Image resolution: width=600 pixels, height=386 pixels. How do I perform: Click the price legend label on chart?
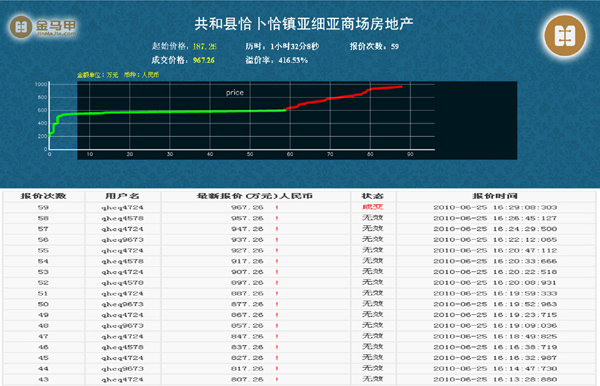pos(235,93)
